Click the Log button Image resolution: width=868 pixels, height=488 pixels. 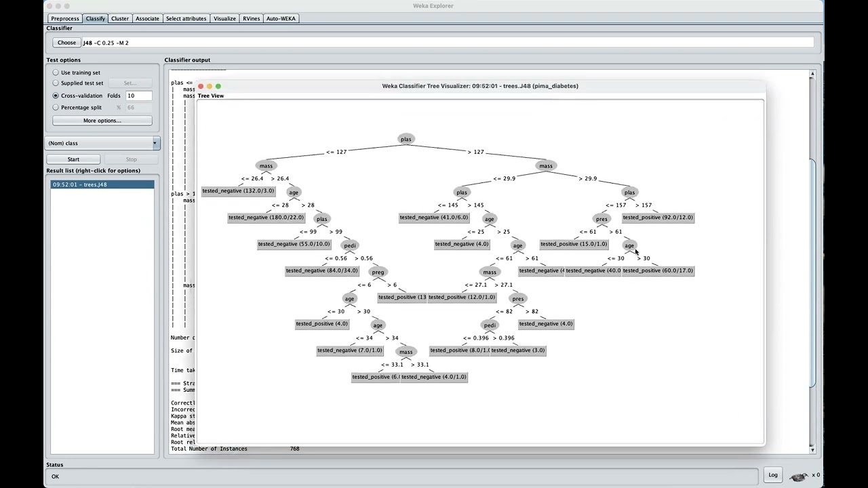(772, 475)
